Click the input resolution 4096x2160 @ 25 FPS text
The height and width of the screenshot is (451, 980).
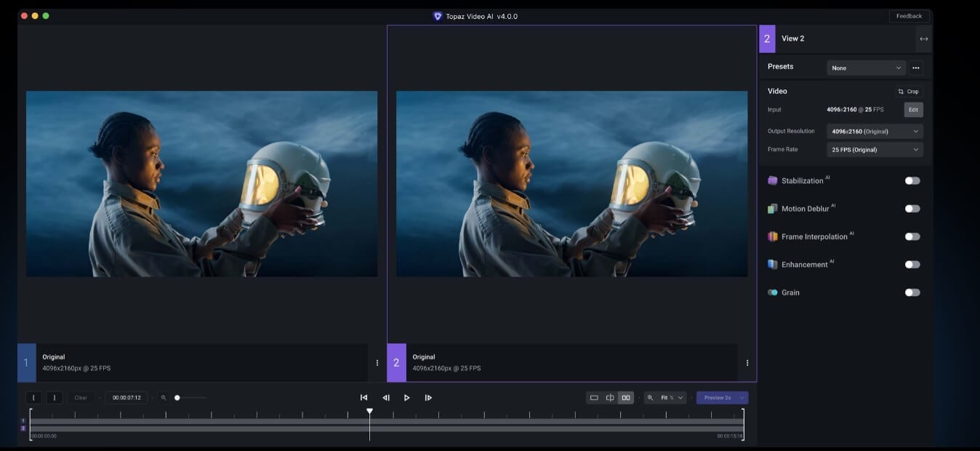855,110
